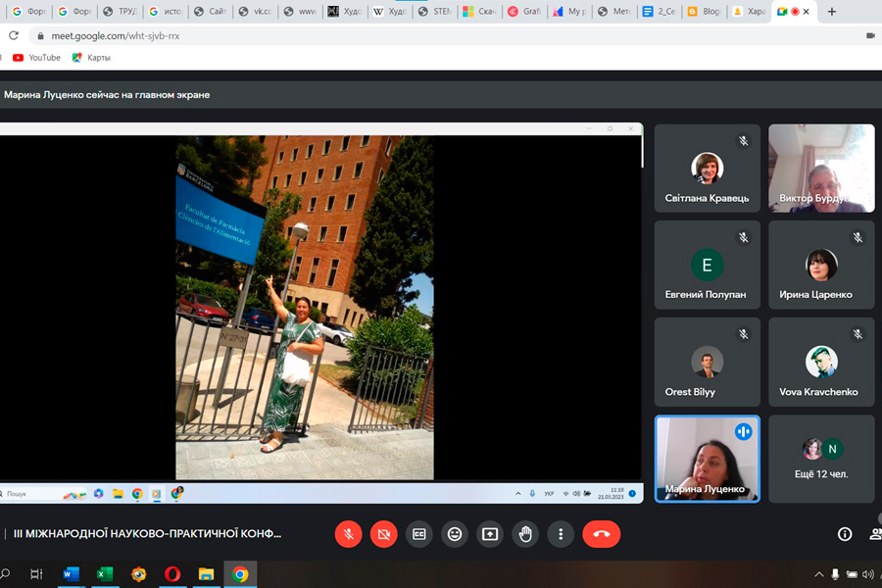This screenshot has width=882, height=588.
Task: Toggle closed captions (CC) button
Action: click(x=419, y=534)
